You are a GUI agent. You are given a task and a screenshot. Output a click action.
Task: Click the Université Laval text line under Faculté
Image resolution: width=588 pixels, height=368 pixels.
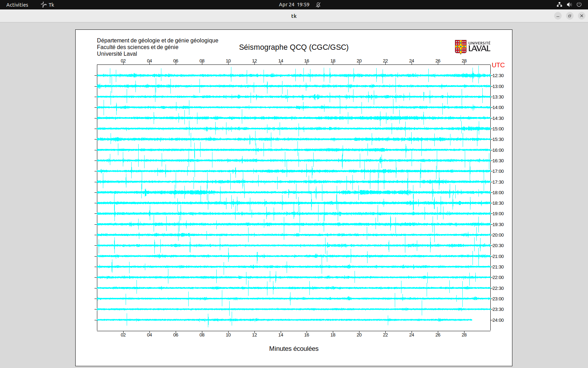(x=117, y=54)
